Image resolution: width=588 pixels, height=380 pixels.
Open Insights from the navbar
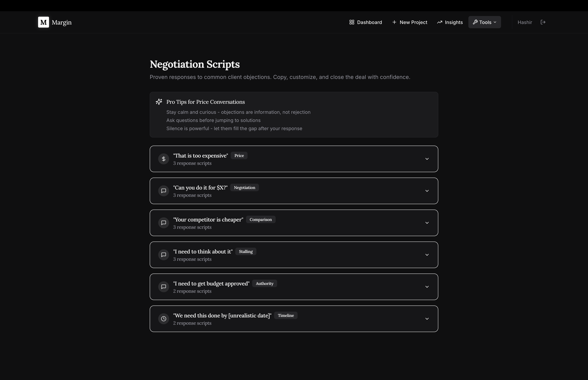450,22
